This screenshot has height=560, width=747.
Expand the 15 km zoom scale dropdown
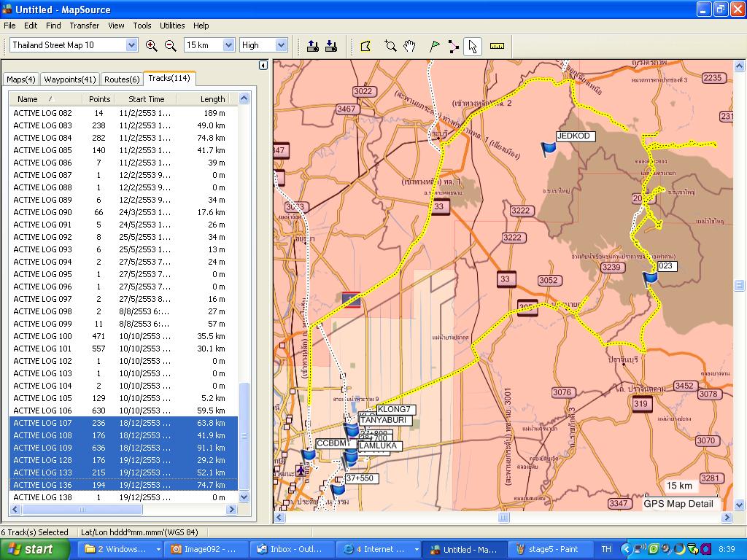pyautogui.click(x=228, y=45)
